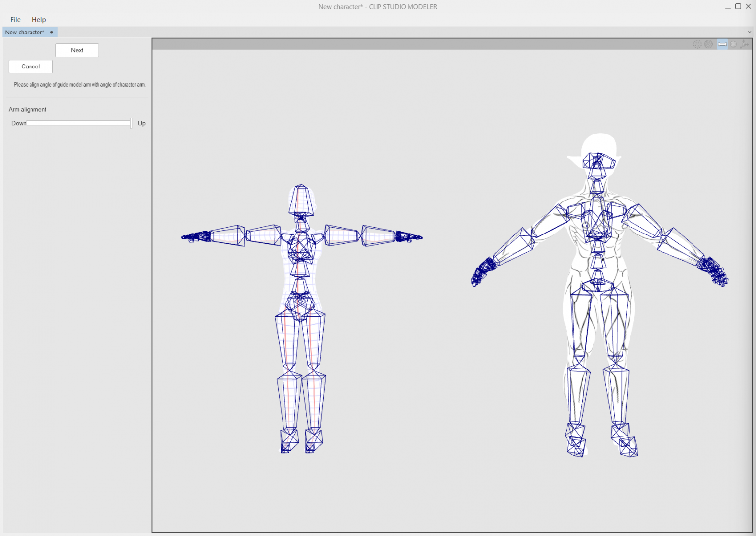The image size is (756, 536).
Task: Minimize the CLIP STUDIO MODELER window
Action: [x=728, y=7]
